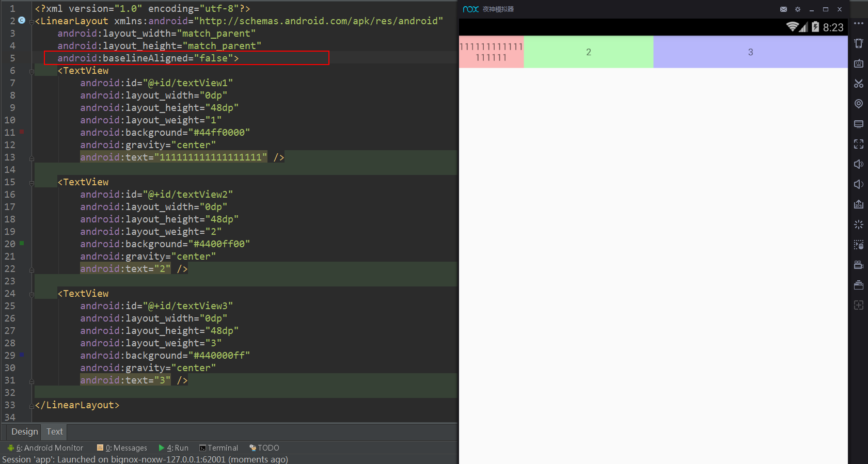This screenshot has height=464, width=868.
Task: Click the background "#4400ff00" value on line 20
Action: pyautogui.click(x=219, y=244)
